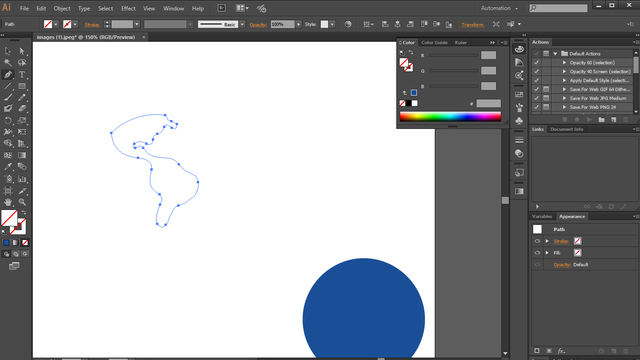Screen dimensions: 640x360
Task: Open the Object menu
Action: pos(62,9)
